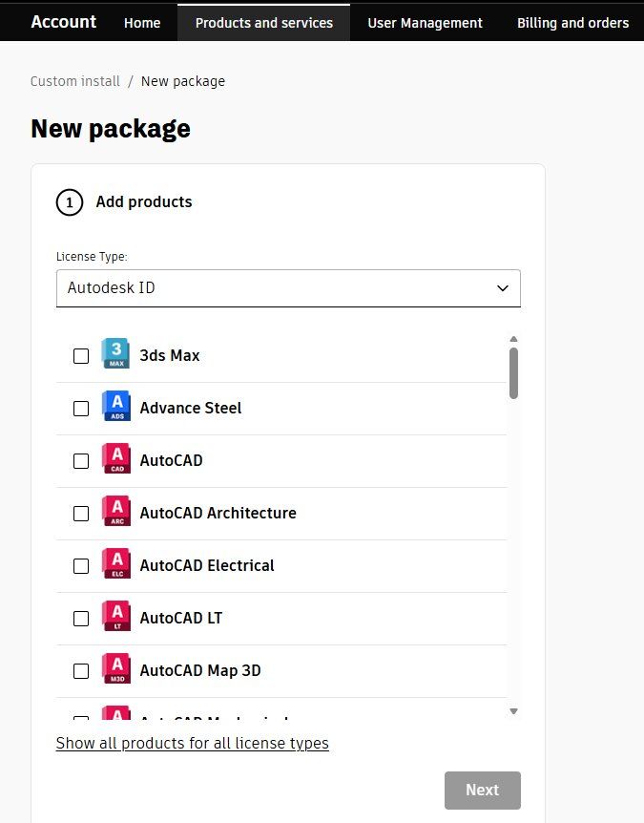Tick the 3ds Max checkbox

81,356
